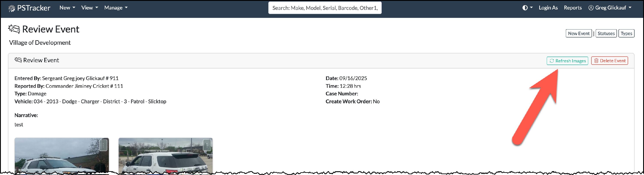Click the PSTracker logo icon
Image resolution: width=644 pixels, height=175 pixels.
tap(12, 8)
